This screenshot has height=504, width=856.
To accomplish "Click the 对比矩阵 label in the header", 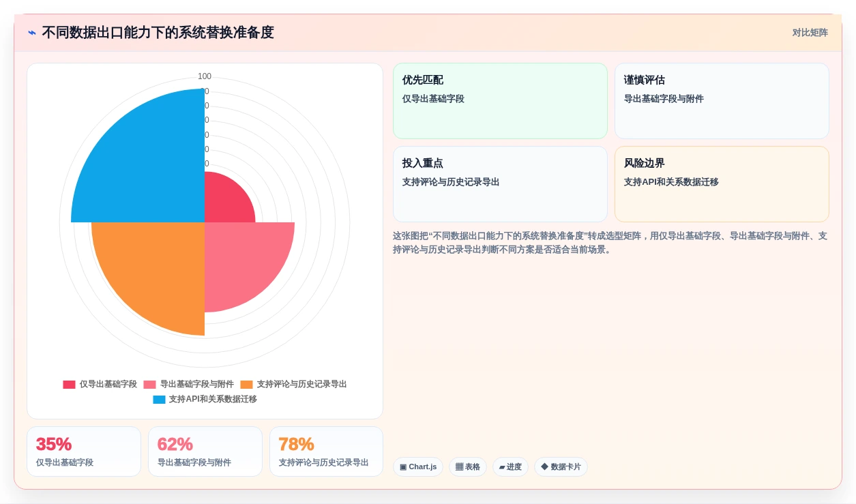I will click(810, 33).
